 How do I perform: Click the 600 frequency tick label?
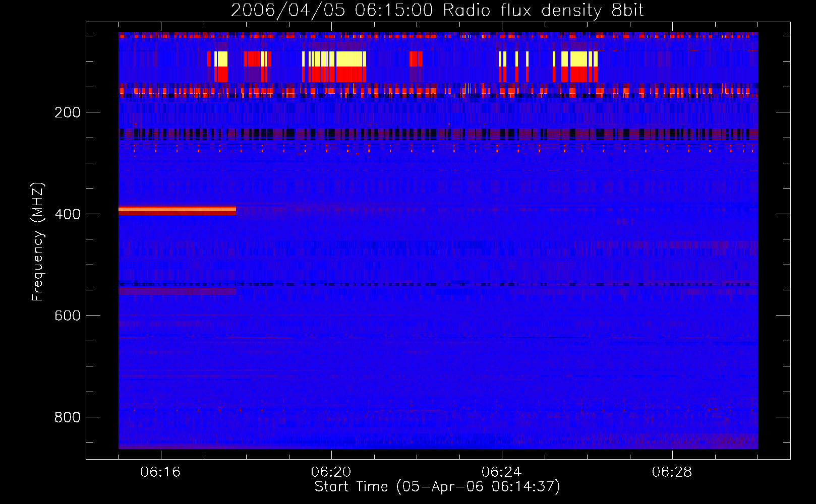pyautogui.click(x=68, y=316)
